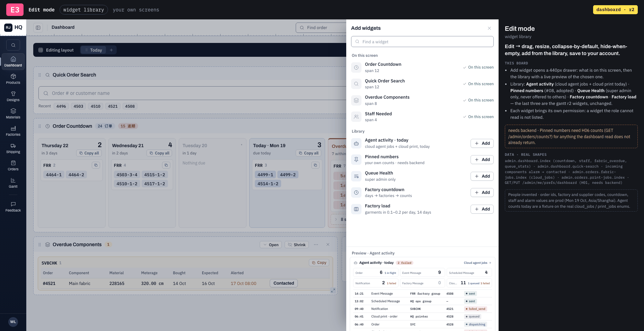The width and height of the screenshot is (644, 331).
Task: Add the Agent activity widget
Action: tap(482, 143)
